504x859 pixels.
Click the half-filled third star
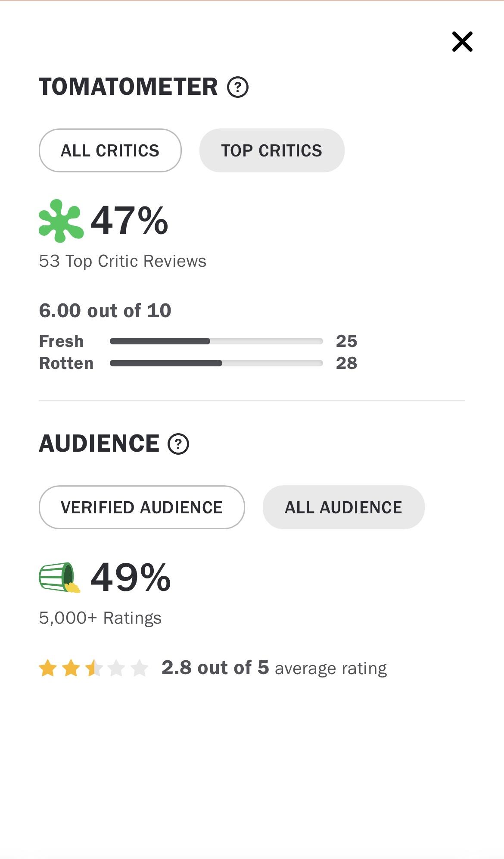point(94,668)
